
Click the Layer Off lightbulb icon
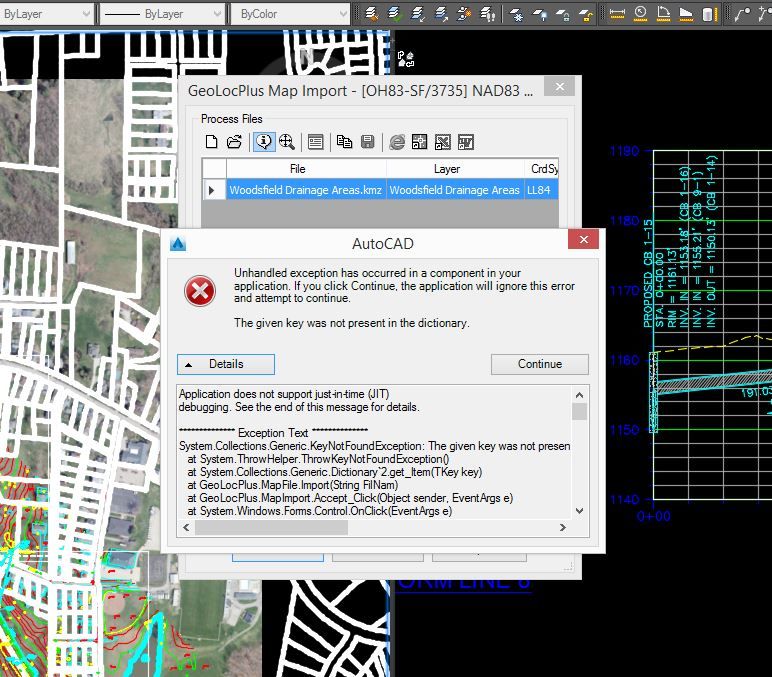pos(540,14)
